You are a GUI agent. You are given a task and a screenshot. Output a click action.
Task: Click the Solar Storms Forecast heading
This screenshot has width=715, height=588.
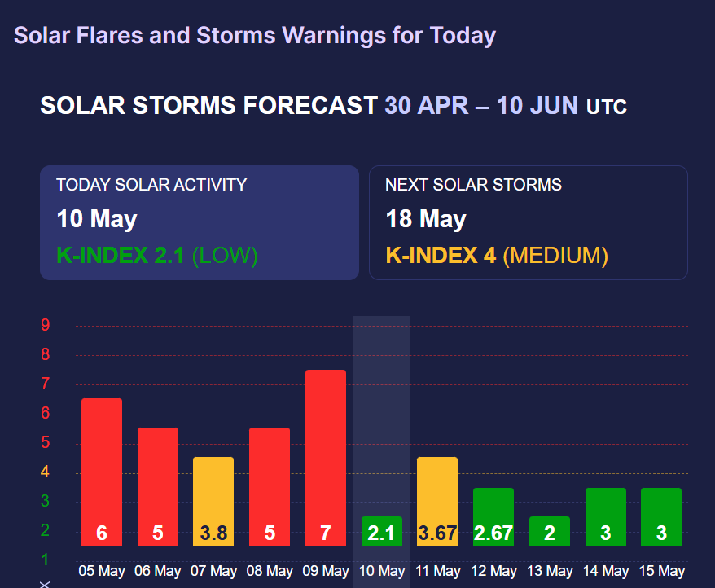(x=333, y=106)
